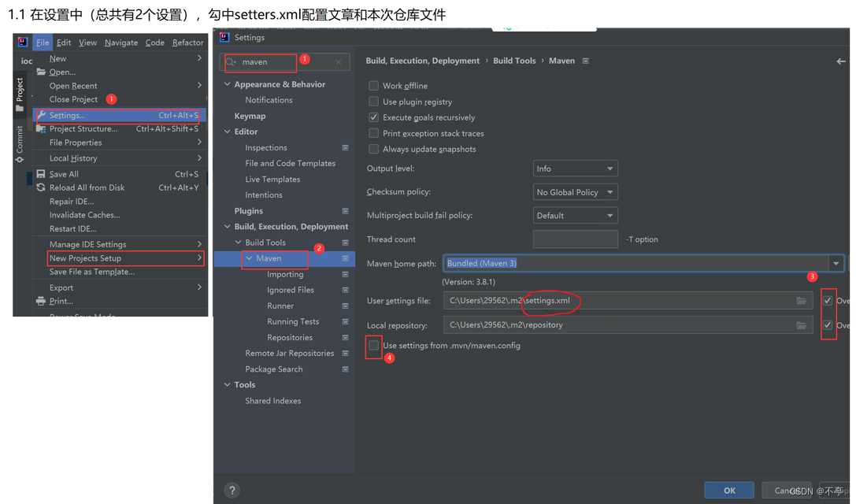The image size is (856, 504).
Task: Open Multiproject build fail policy dropdown
Action: tap(575, 216)
